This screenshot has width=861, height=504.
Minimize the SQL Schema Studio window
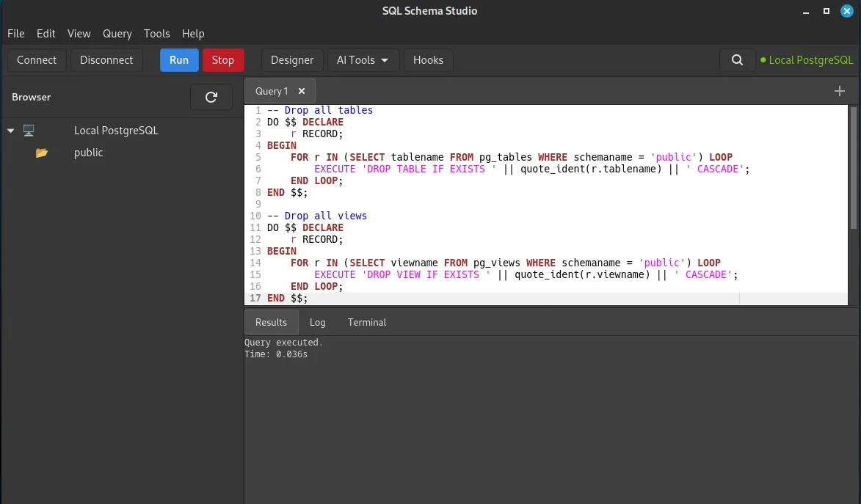pyautogui.click(x=805, y=11)
